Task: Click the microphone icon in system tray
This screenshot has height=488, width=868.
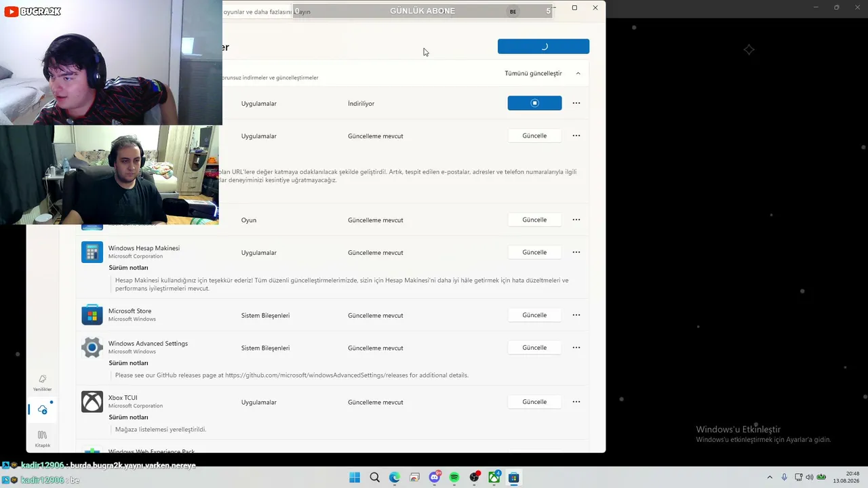Action: pos(785,478)
